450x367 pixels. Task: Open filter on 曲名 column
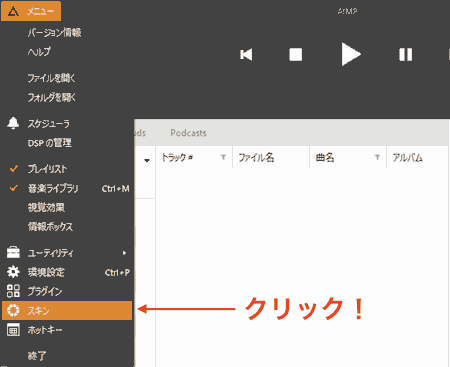coord(377,157)
